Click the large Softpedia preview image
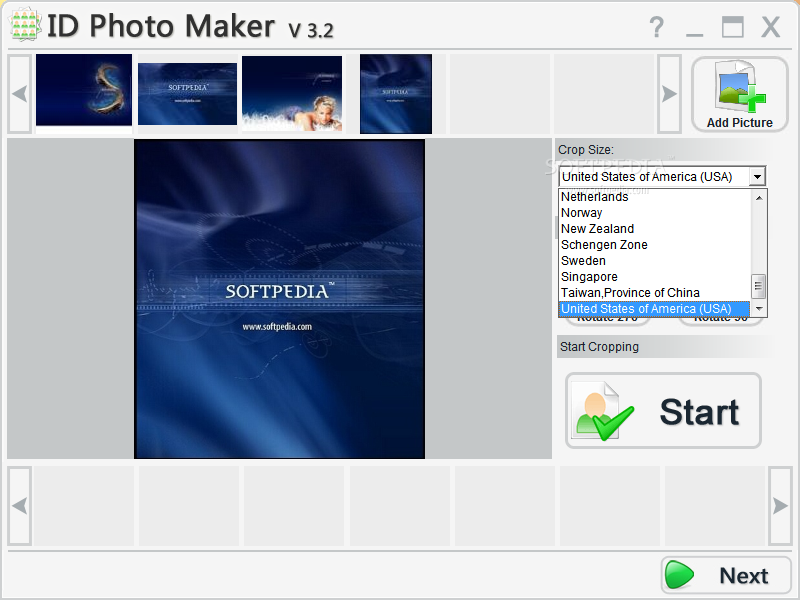The height and width of the screenshot is (600, 800). [x=279, y=299]
